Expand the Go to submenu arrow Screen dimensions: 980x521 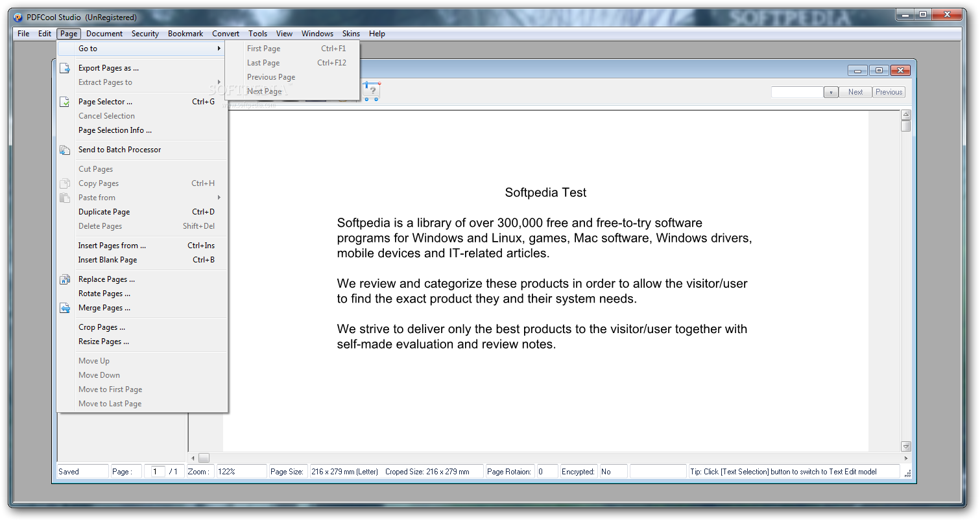pyautogui.click(x=219, y=49)
